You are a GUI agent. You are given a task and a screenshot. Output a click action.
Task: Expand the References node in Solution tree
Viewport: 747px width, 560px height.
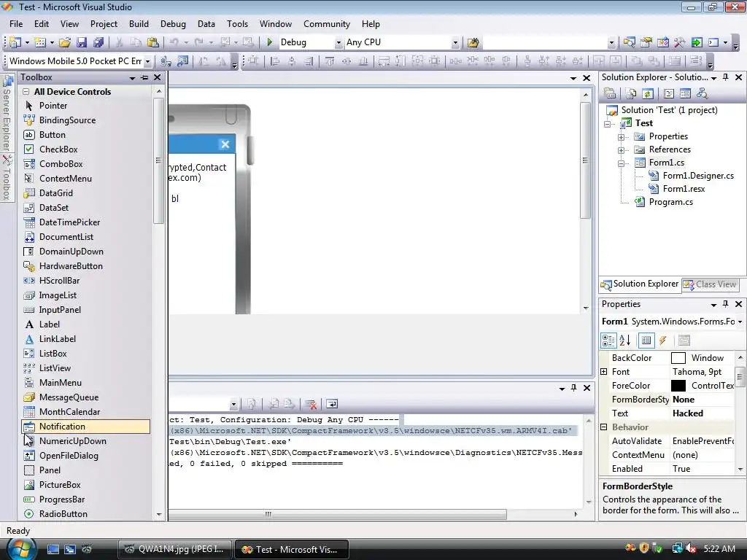click(x=622, y=150)
